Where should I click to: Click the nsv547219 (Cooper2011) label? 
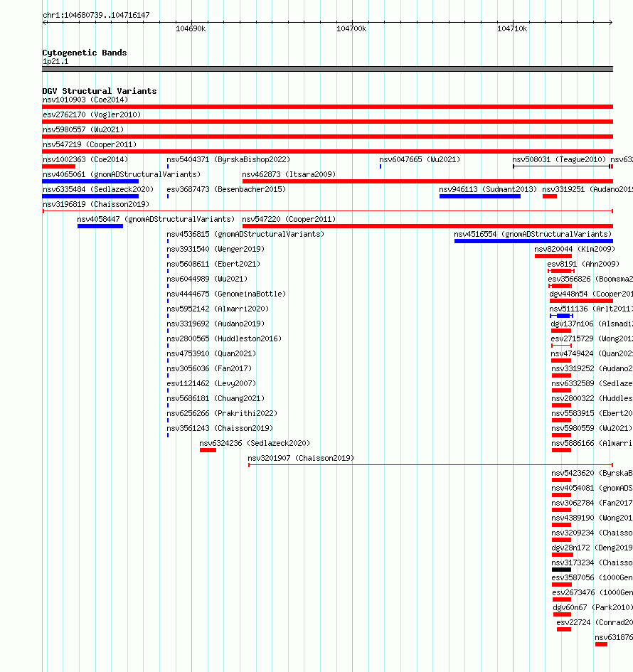tap(90, 144)
